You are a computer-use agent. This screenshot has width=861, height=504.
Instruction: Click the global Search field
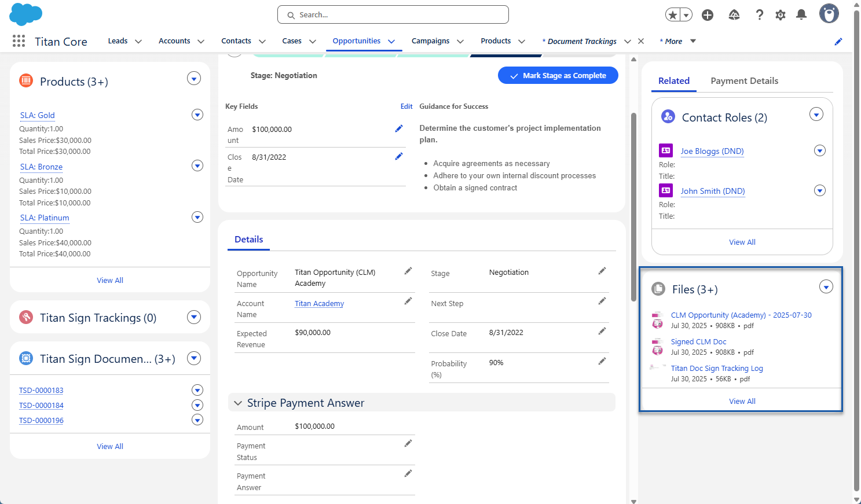393,14
